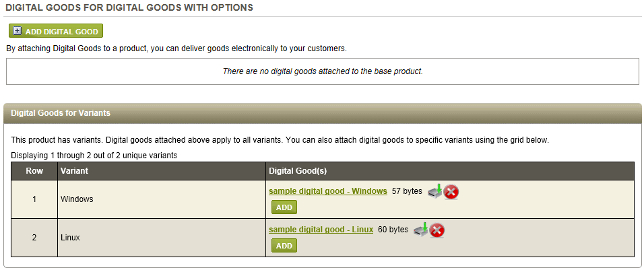Click ADD button in the Windows row
The image size is (644, 270).
(284, 207)
